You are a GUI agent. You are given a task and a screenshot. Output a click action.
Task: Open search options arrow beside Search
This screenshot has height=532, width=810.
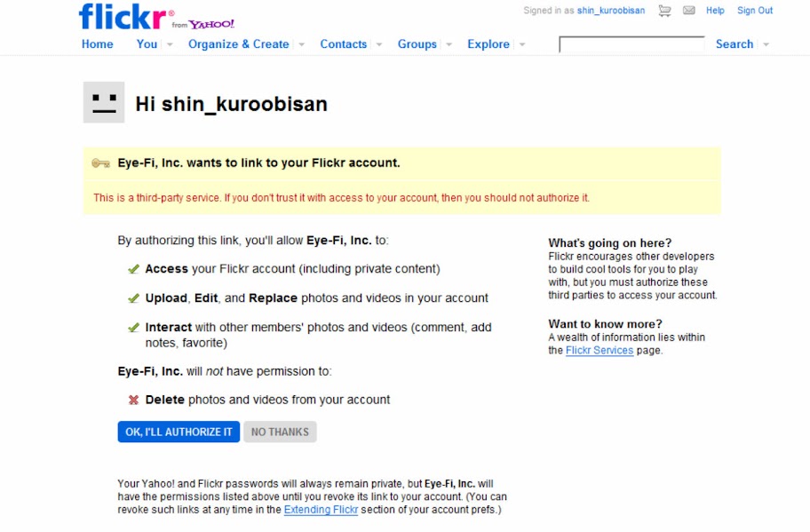pos(766,44)
